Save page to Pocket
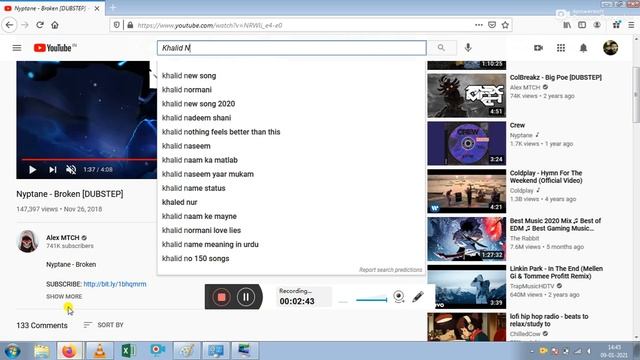The height and width of the screenshot is (360, 640). (x=492, y=25)
